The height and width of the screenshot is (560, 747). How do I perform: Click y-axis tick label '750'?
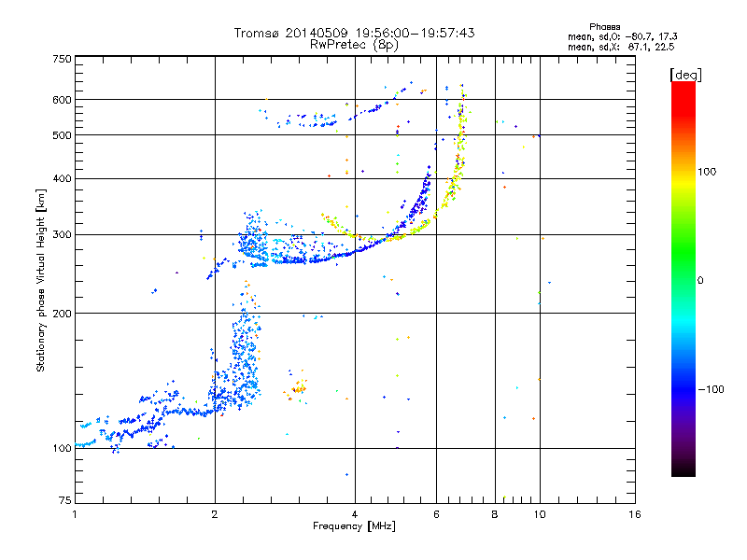coord(62,59)
